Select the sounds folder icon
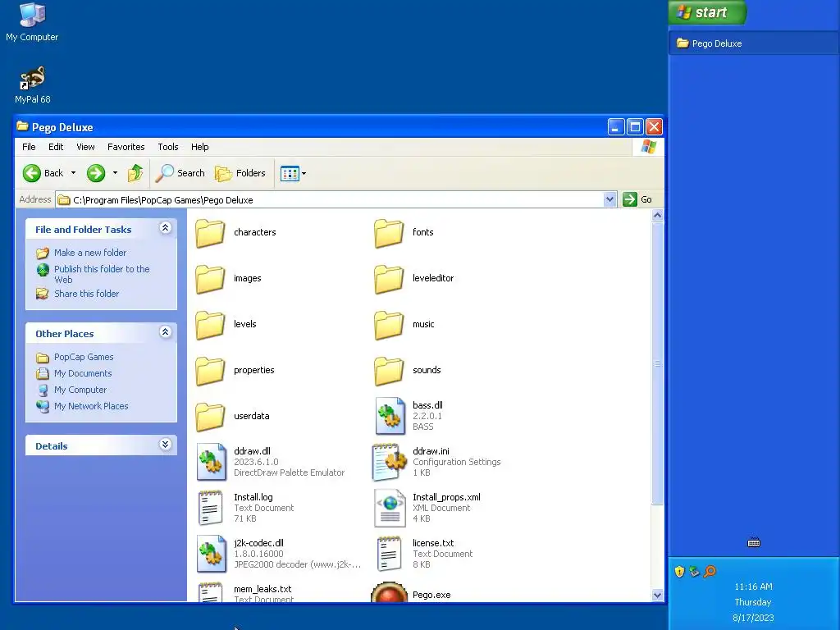This screenshot has height=630, width=840. (388, 371)
